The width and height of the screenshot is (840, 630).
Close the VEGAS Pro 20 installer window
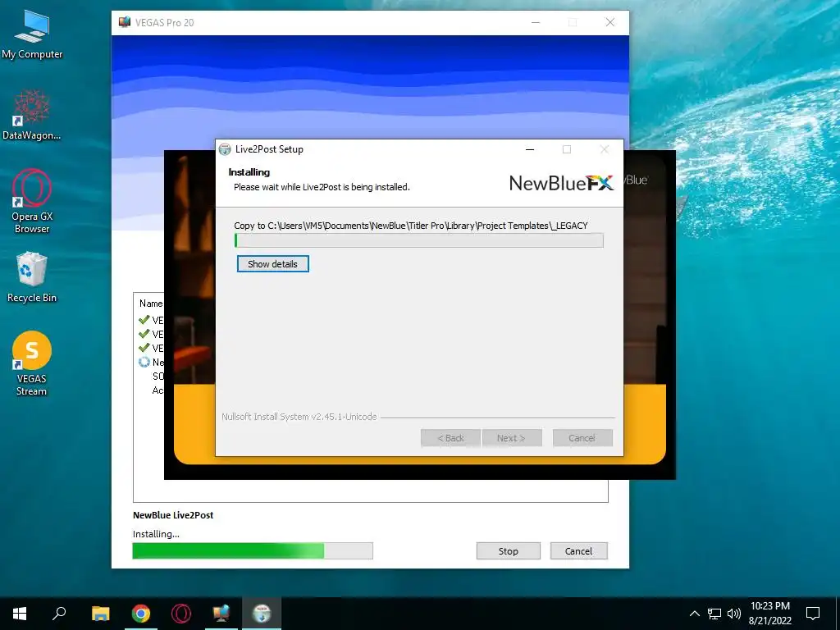pyautogui.click(x=610, y=22)
